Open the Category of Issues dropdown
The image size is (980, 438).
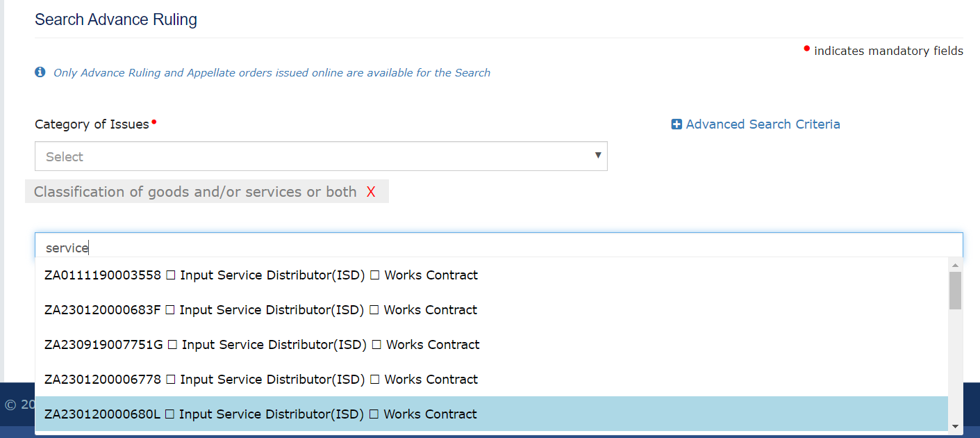[321, 156]
